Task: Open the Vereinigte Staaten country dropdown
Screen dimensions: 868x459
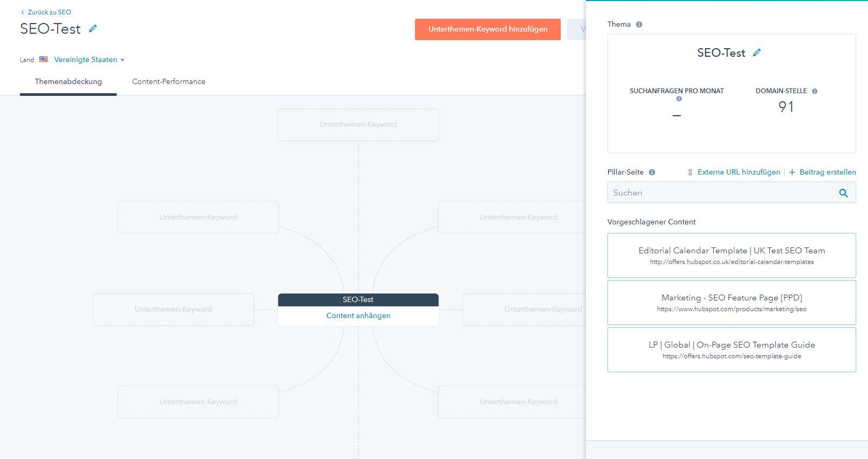Action: pyautogui.click(x=89, y=59)
